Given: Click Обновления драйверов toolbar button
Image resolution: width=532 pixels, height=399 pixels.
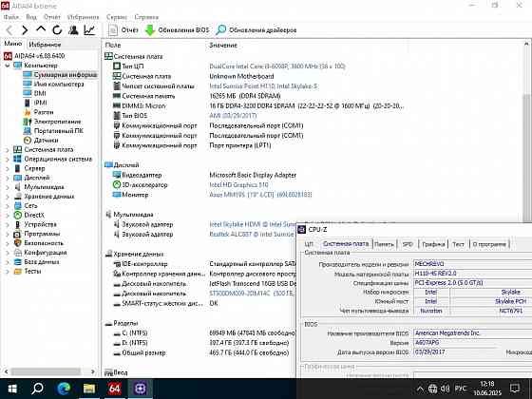Looking at the screenshot, I should click(x=256, y=30).
